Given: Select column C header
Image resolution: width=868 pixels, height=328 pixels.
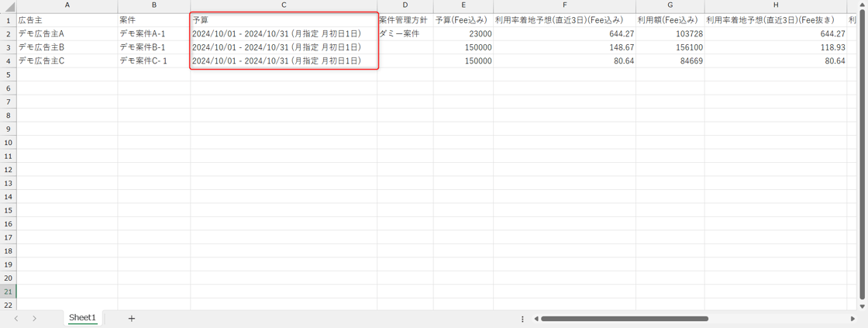Looking at the screenshot, I should pos(284,5).
